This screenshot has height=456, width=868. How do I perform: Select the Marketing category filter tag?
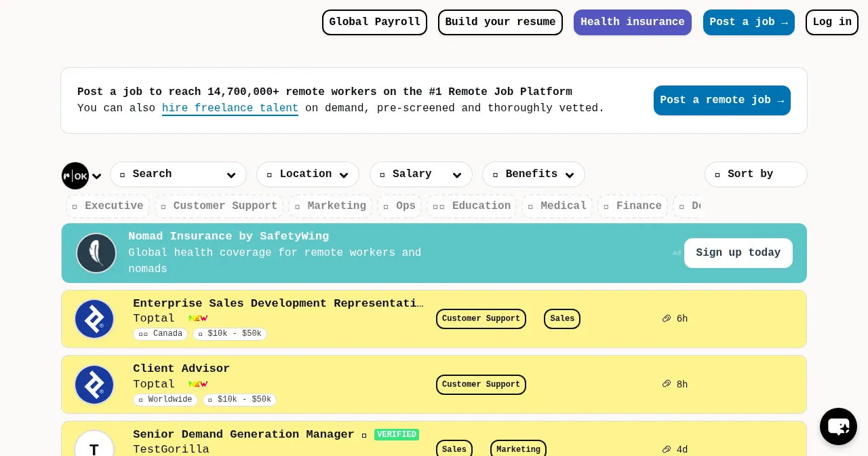(x=330, y=206)
